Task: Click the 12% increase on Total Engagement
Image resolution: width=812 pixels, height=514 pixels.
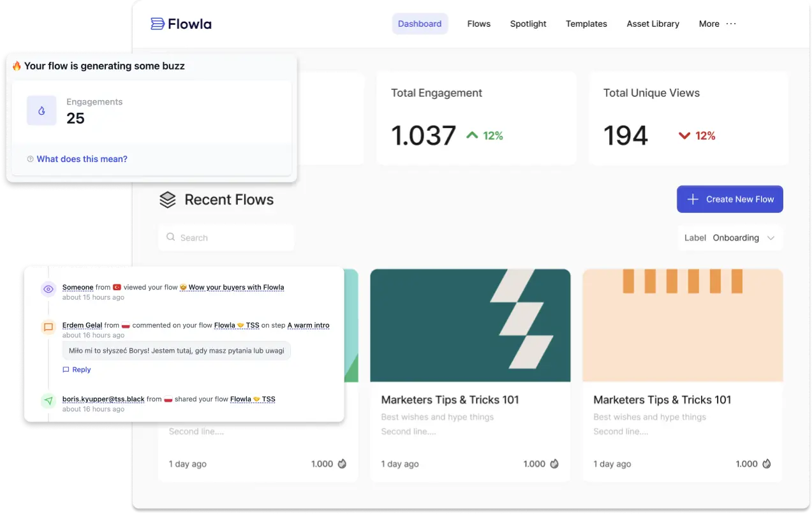Action: tap(493, 135)
